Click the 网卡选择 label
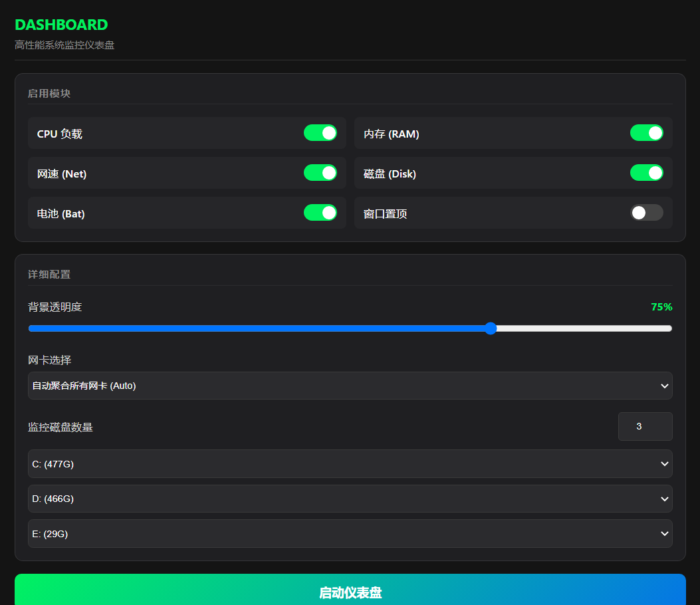Image resolution: width=700 pixels, height=605 pixels. coord(50,360)
